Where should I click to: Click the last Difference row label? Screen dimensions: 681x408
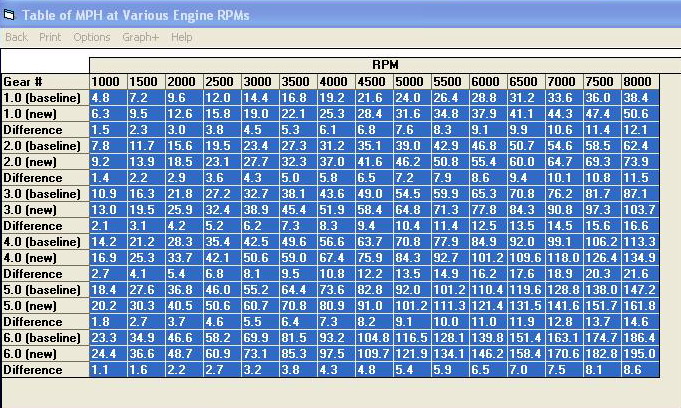click(44, 369)
